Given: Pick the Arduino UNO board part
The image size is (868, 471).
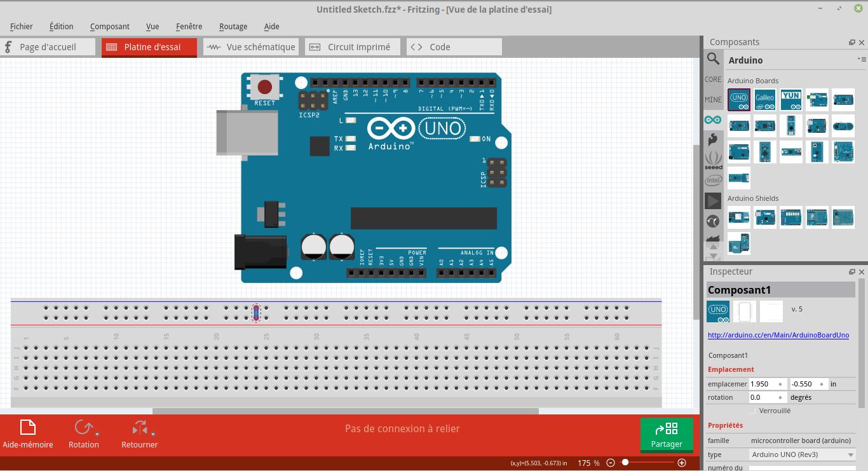Looking at the screenshot, I should (x=739, y=100).
